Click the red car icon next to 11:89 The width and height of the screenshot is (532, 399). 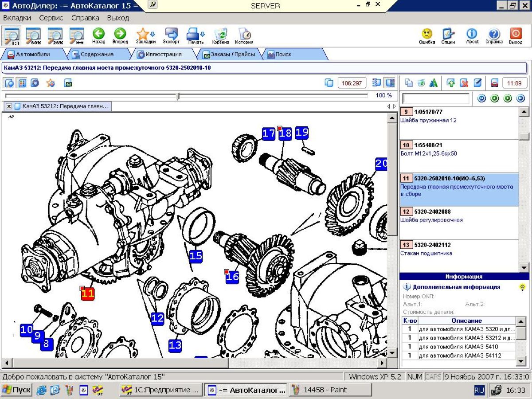click(x=495, y=82)
